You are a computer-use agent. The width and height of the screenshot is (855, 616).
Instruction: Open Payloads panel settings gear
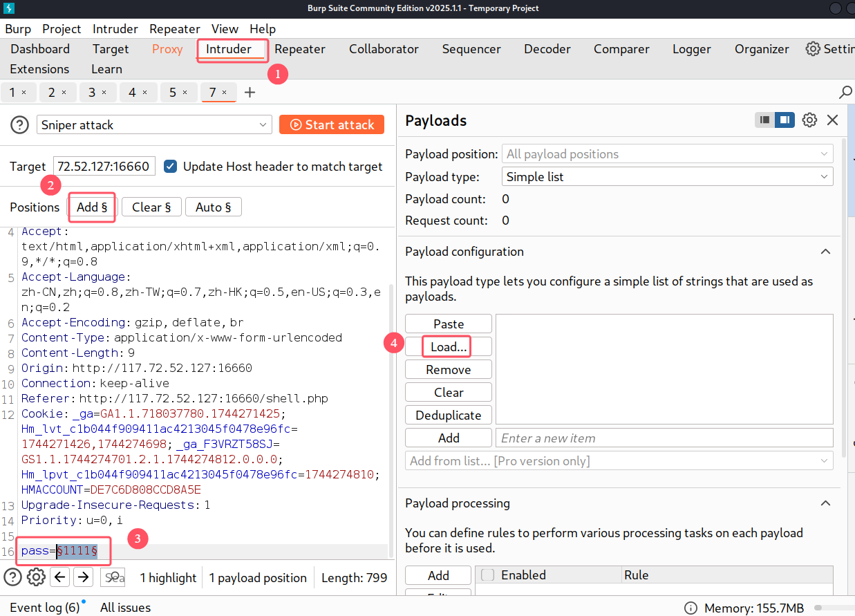pyautogui.click(x=809, y=120)
